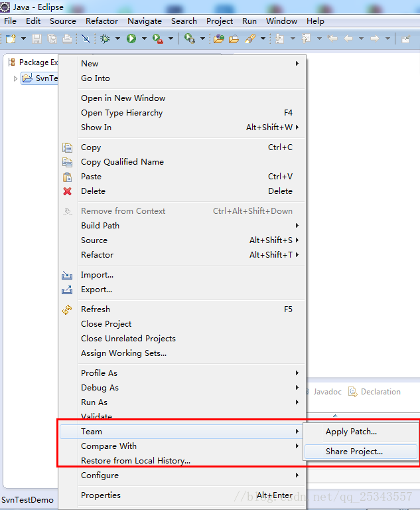Open the File menu
This screenshot has height=510, width=420.
(x=10, y=21)
